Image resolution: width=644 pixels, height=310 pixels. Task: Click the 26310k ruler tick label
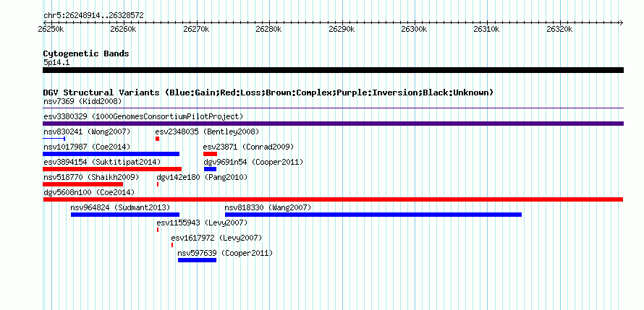point(487,29)
